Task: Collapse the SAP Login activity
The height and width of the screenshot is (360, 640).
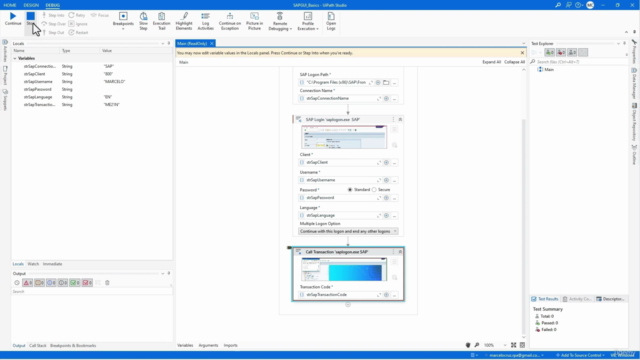Action: (x=400, y=120)
